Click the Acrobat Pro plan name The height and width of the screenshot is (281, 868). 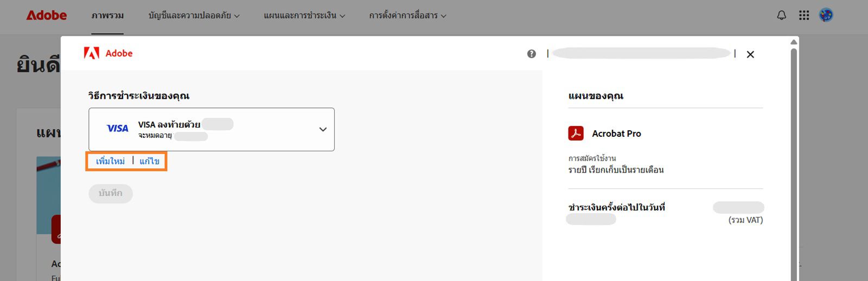(616, 133)
